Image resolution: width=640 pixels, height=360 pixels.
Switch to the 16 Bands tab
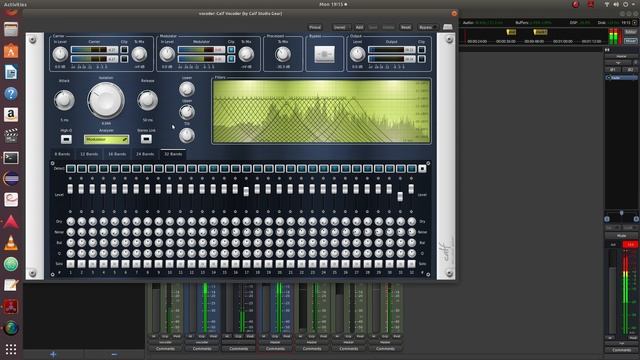[117, 154]
